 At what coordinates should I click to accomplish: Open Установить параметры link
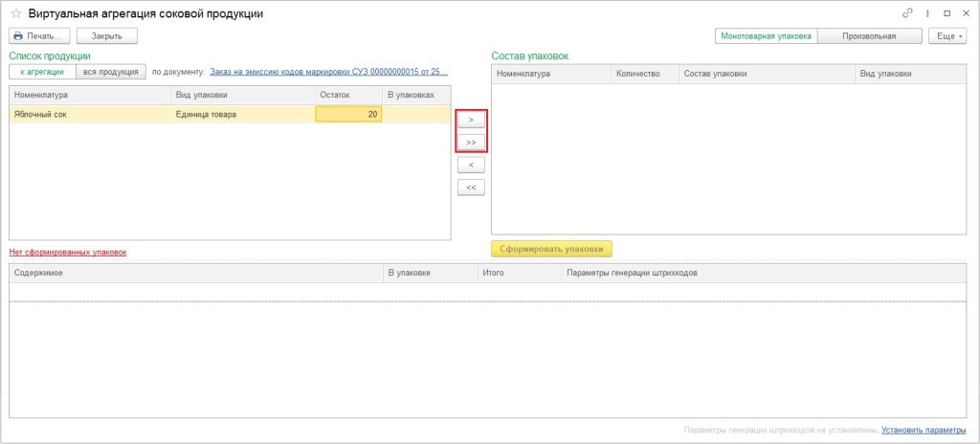click(924, 430)
